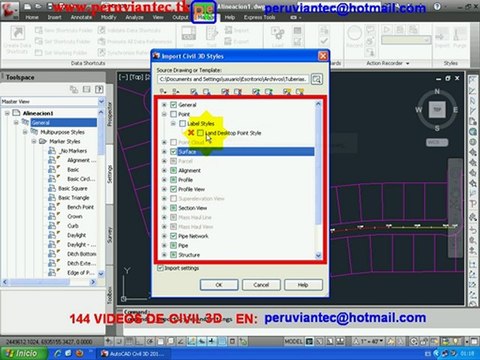Click the MODEL status bar button
Viewport: 480px width, 360px height.
pos(293,341)
